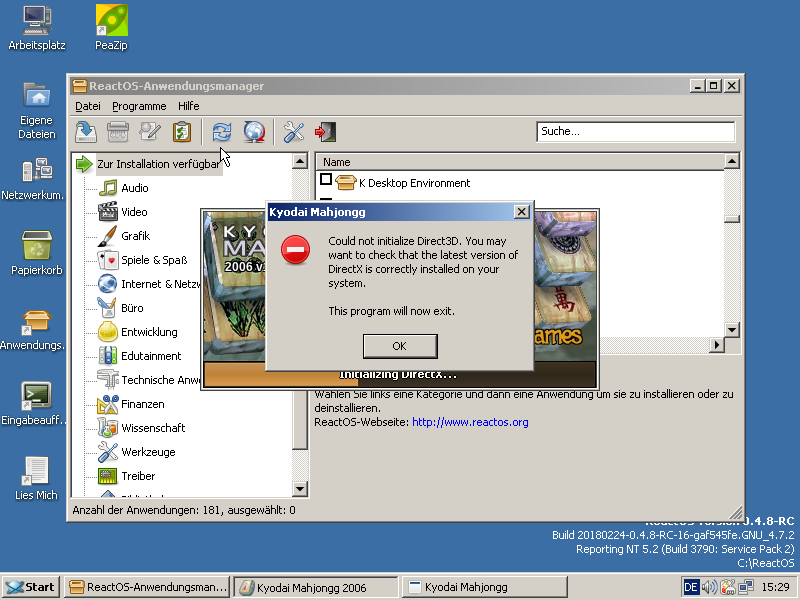
Task: Select the Papierkorb desktop icon
Action: pyautogui.click(x=37, y=253)
